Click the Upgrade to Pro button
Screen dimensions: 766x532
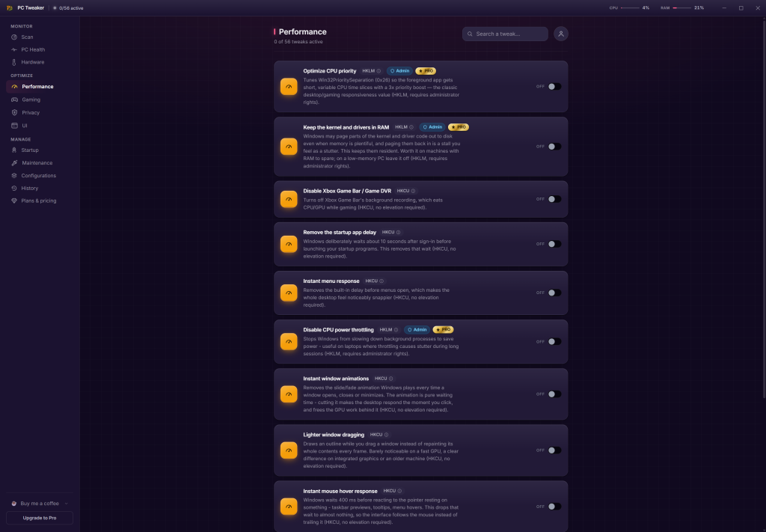40,518
